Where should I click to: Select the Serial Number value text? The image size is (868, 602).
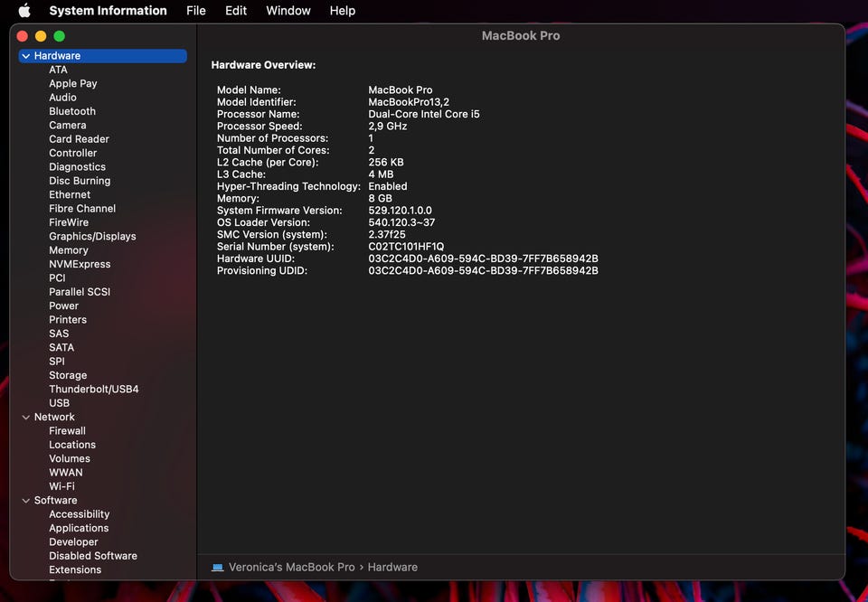[406, 247]
